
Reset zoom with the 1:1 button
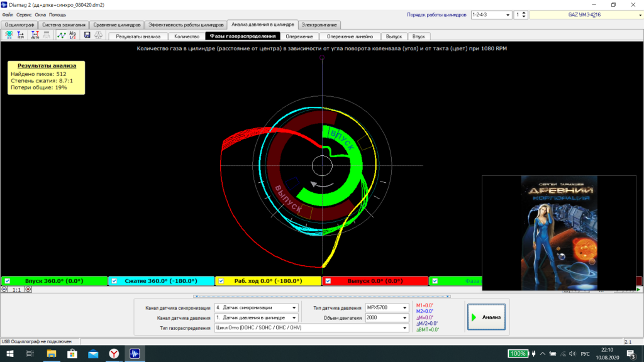coord(16,289)
